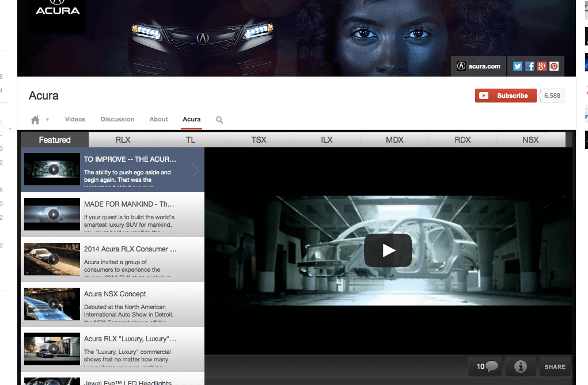Switch to the RLX tab

click(123, 140)
